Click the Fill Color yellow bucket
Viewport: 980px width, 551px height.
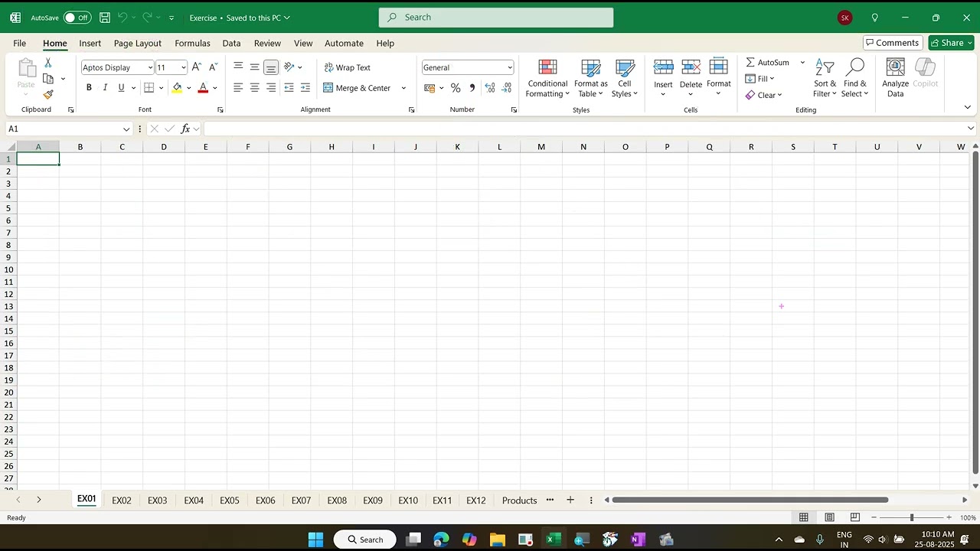tap(177, 88)
